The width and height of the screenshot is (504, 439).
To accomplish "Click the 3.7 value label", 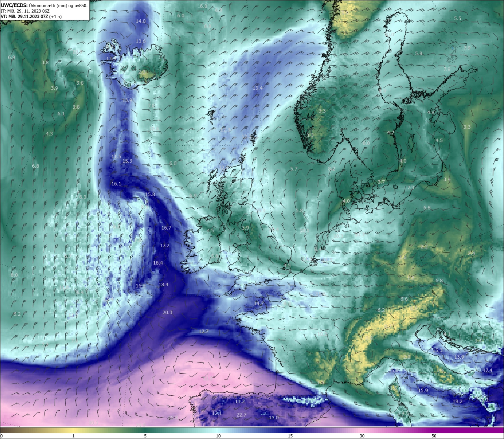I will pyautogui.click(x=381, y=182).
